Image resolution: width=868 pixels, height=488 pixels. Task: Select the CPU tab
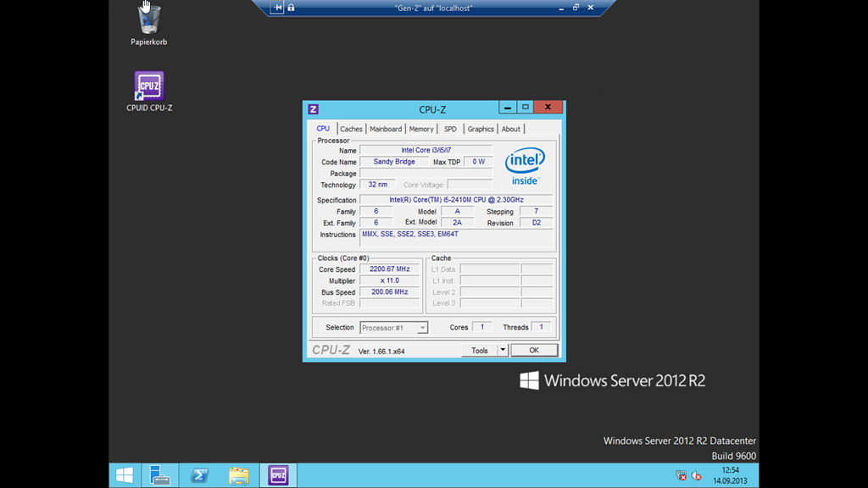click(x=323, y=129)
